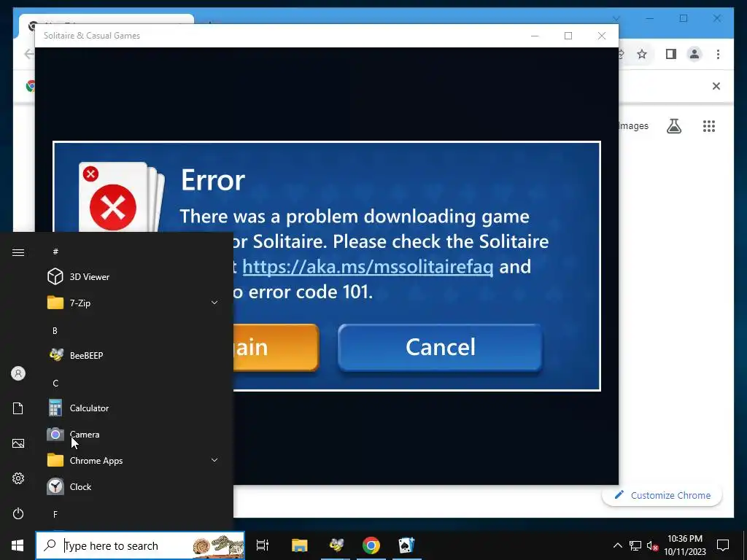Open Pictures from Start sidebar
This screenshot has height=560, width=747.
pos(18,443)
